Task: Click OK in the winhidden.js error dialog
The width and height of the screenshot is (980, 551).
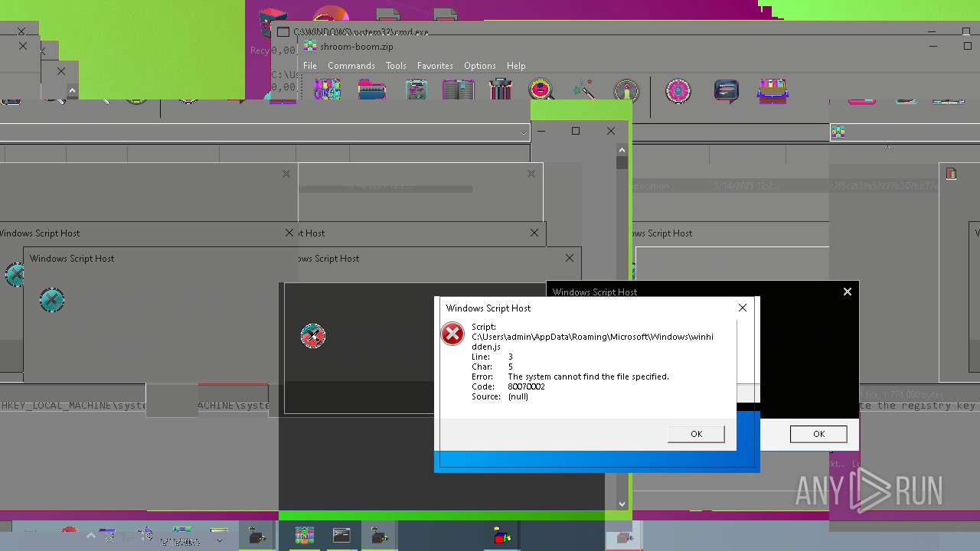Action: click(696, 434)
